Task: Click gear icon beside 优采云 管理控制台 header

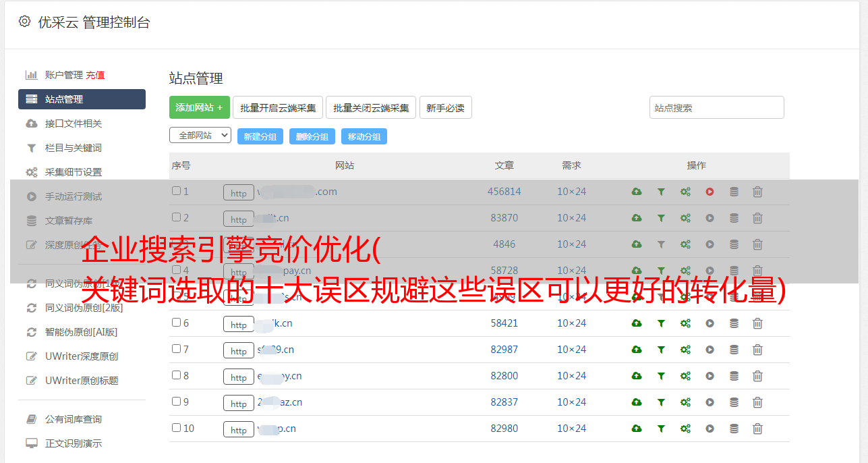Action: coord(24,22)
